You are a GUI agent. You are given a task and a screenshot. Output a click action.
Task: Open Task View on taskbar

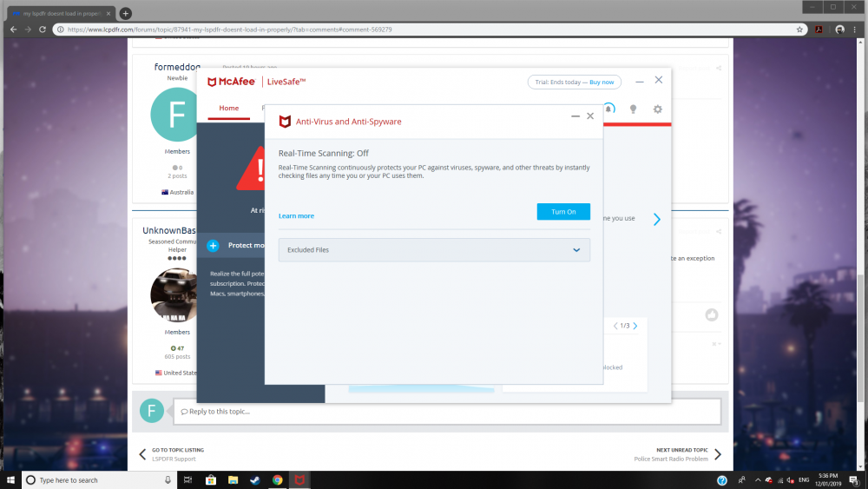pos(187,480)
